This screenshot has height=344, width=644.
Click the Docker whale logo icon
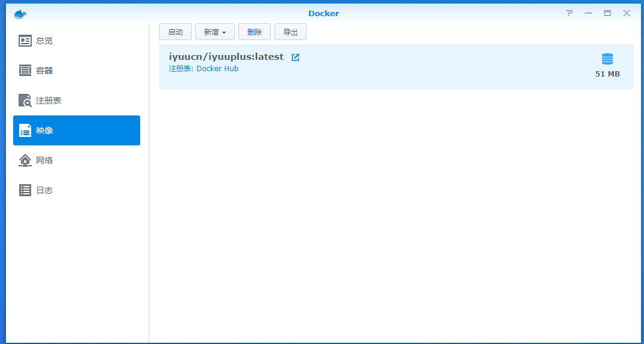tap(20, 14)
